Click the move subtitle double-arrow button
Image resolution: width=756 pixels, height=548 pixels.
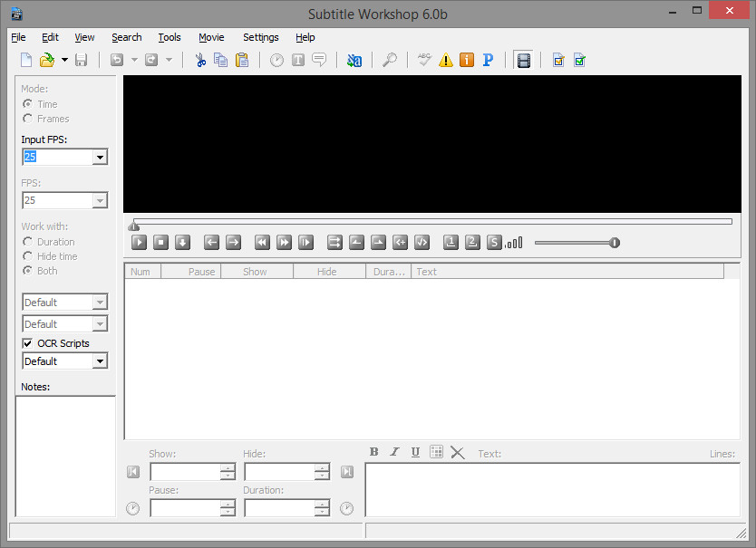[x=334, y=243]
